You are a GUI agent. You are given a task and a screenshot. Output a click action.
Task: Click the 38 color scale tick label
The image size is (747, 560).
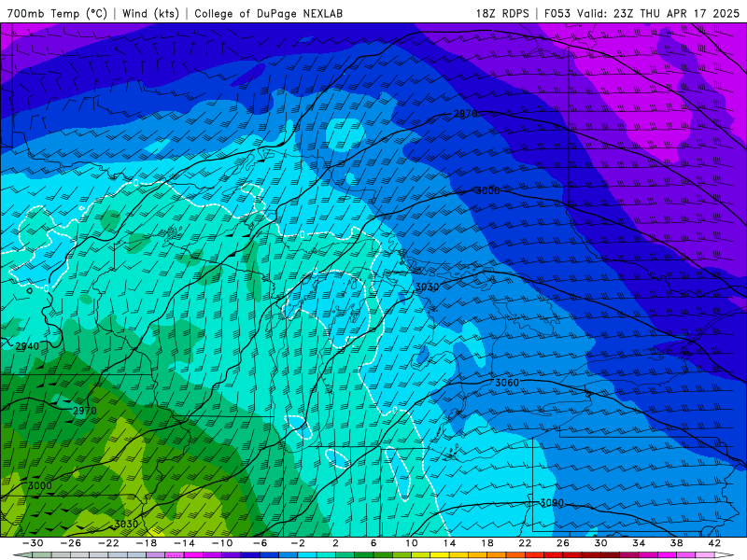tap(676, 543)
